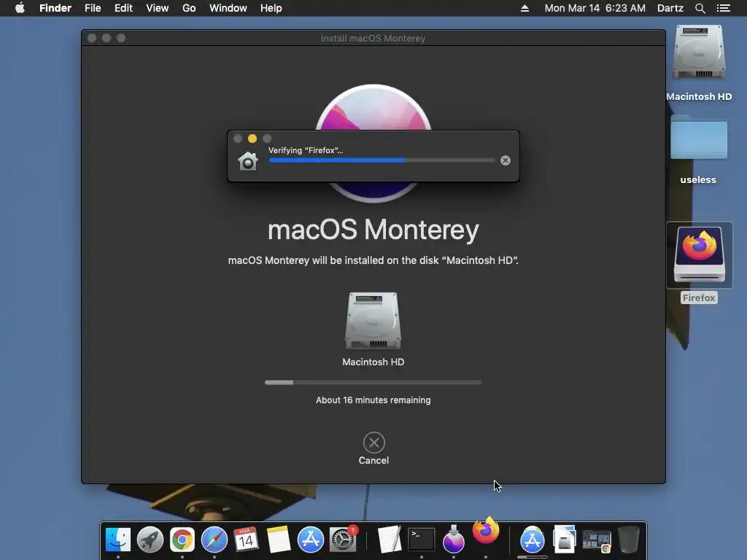Open the documents stack in Dock
This screenshot has width=747, height=560.
click(x=565, y=540)
